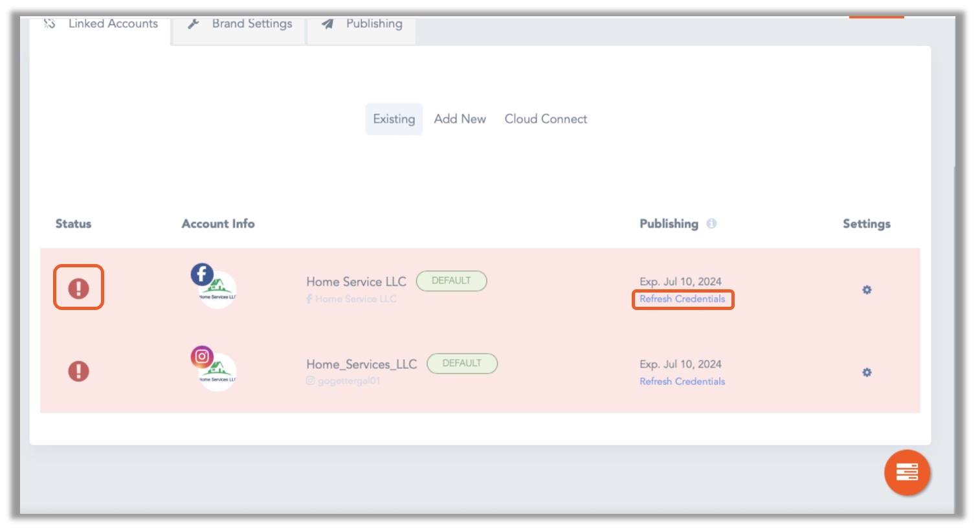Click the gogettergal01 Instagram handle
The width and height of the screenshot is (980, 532).
point(343,381)
